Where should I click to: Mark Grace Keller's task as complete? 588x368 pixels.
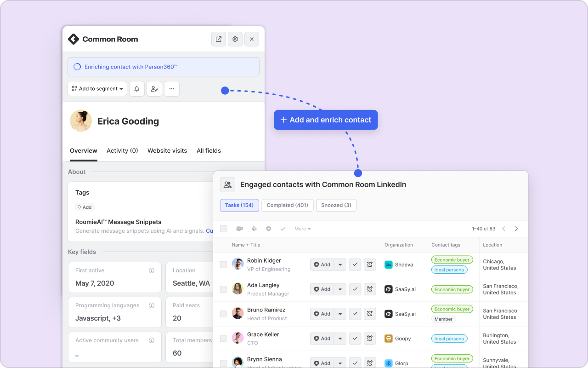point(355,339)
